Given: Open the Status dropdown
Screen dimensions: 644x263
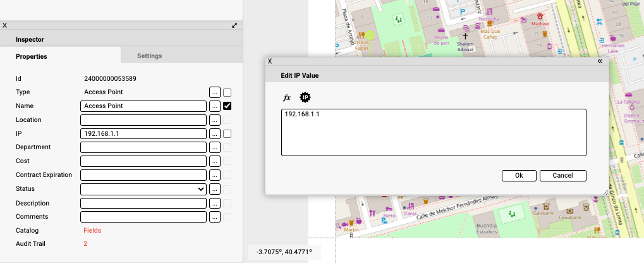Looking at the screenshot, I should click(144, 189).
